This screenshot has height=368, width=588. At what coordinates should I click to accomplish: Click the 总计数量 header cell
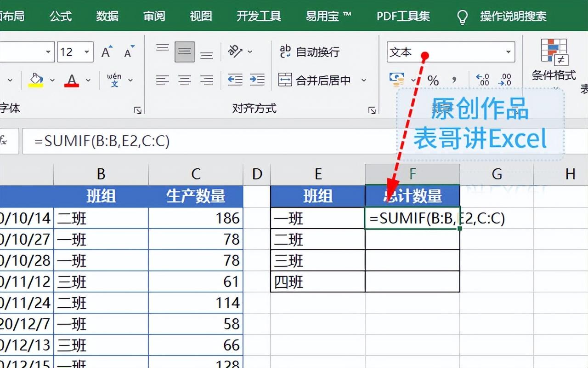tap(413, 196)
